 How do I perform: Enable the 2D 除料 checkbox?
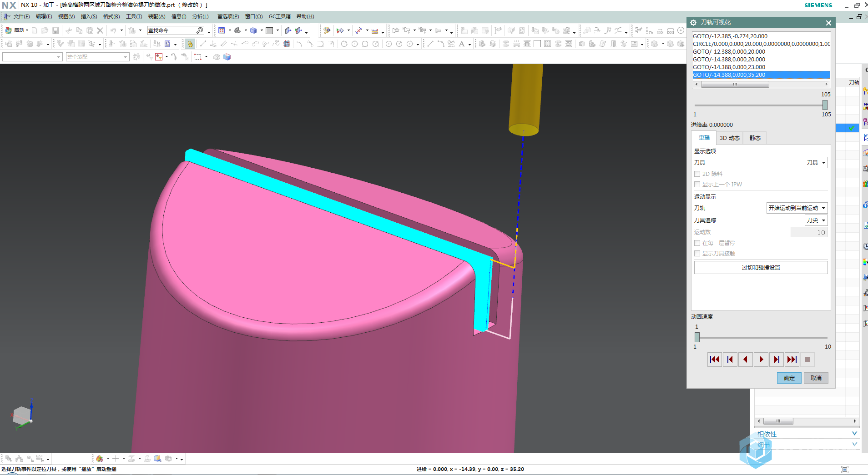click(697, 174)
